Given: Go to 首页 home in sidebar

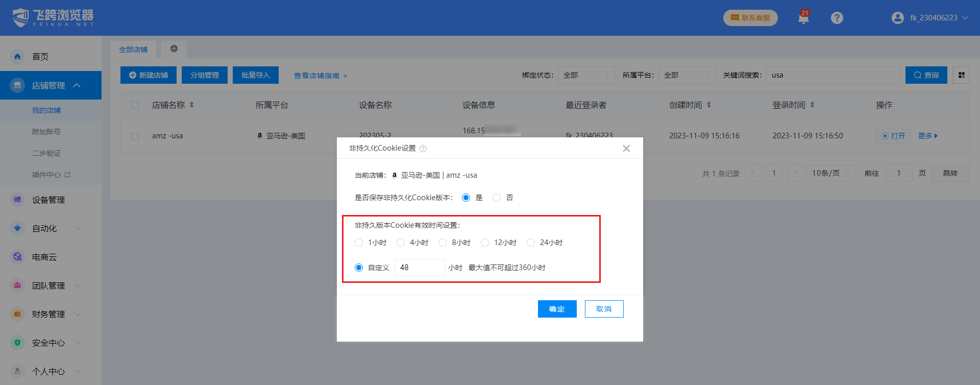Looking at the screenshot, I should [40, 57].
